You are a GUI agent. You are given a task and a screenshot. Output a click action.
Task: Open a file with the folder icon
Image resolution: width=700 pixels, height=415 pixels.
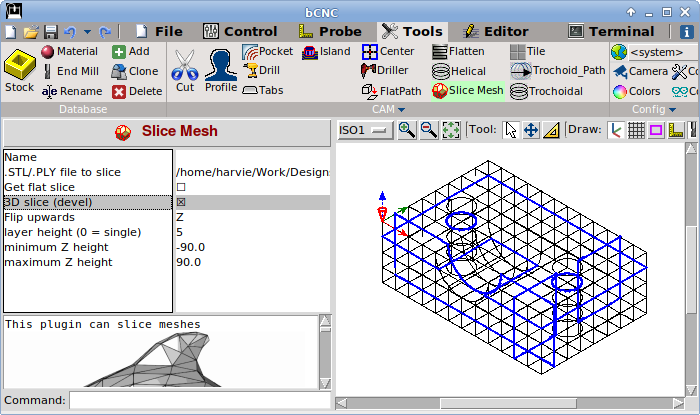31,32
